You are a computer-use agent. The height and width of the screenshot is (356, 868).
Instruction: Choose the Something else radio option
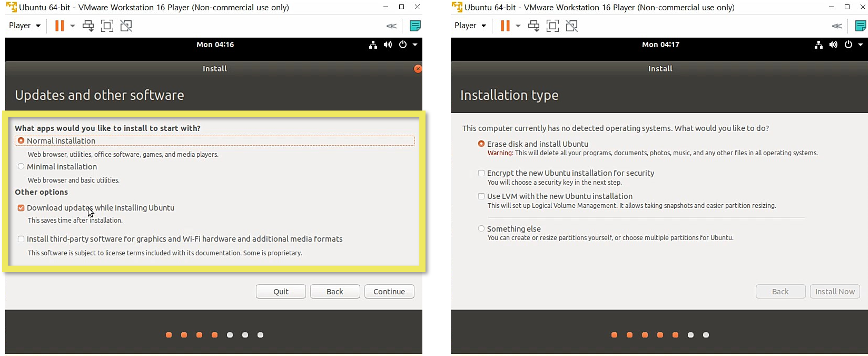point(481,229)
